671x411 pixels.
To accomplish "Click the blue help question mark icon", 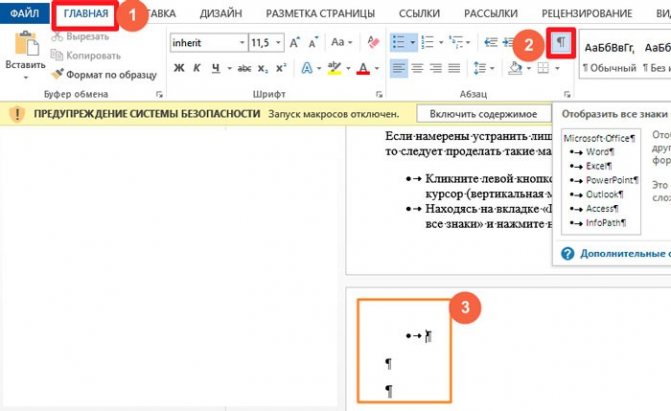I will pos(567,253).
